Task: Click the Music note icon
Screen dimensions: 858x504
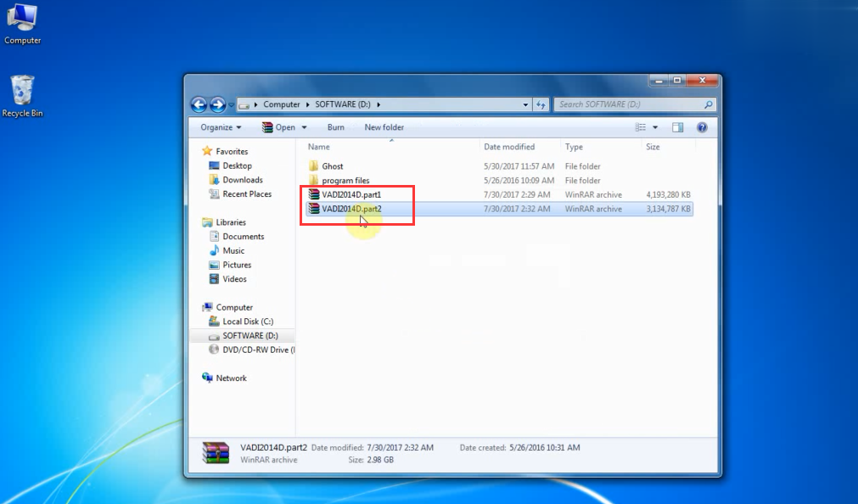Action: click(x=214, y=250)
